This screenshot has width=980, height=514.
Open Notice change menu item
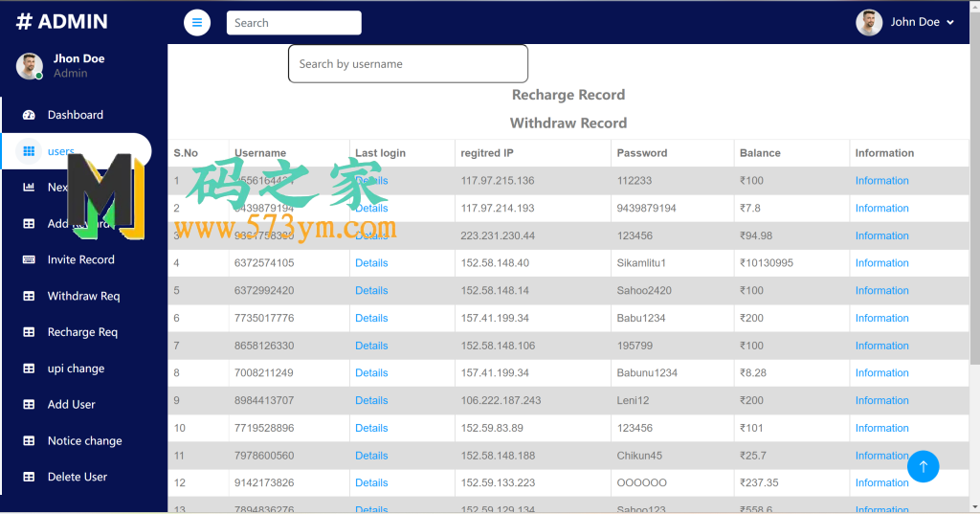tap(76, 441)
